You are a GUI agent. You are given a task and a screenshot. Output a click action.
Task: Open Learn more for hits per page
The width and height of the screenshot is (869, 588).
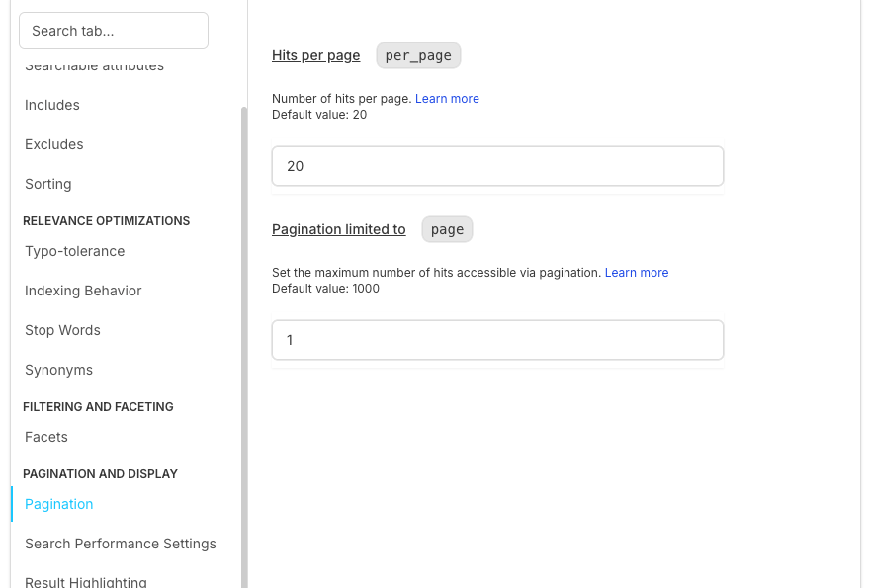pos(447,99)
